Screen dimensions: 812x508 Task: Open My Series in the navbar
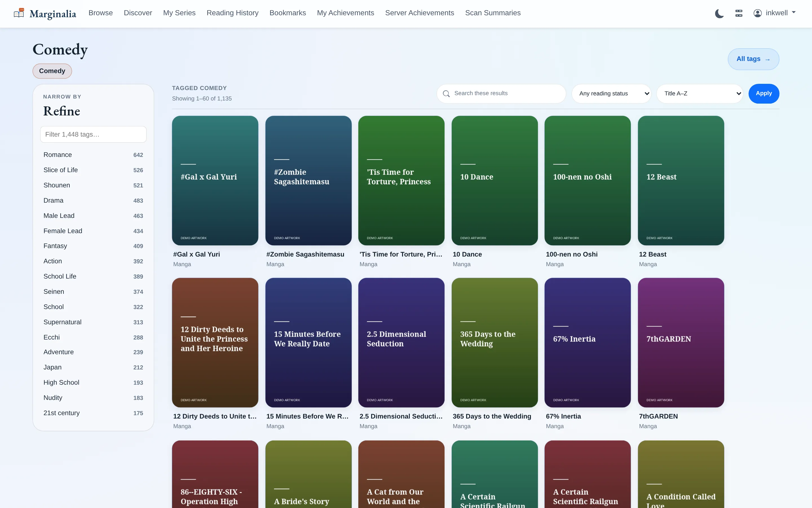pos(179,13)
